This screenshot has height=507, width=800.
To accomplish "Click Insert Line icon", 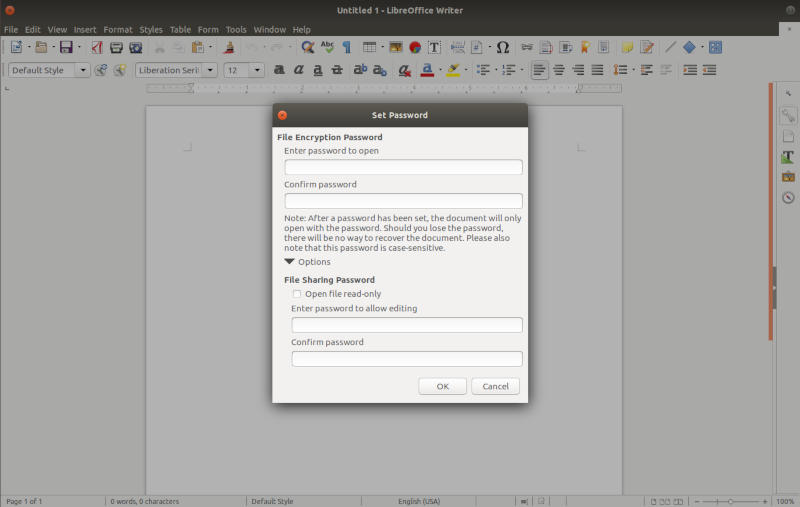I will point(670,47).
